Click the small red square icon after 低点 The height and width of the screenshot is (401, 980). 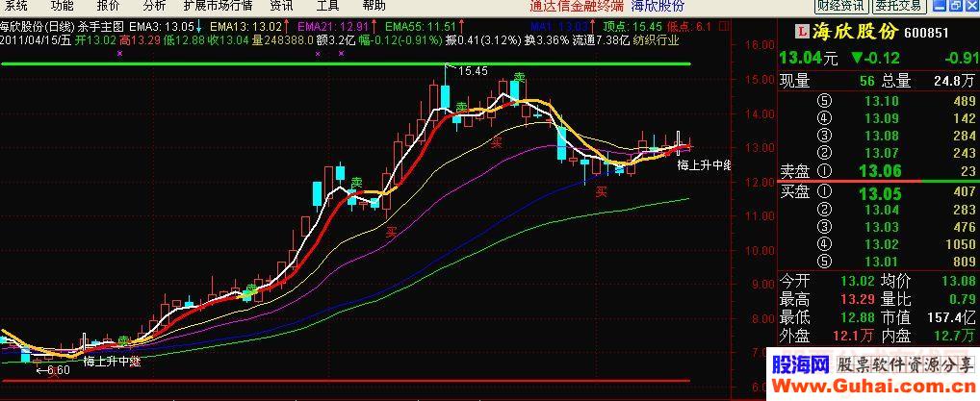[723, 26]
